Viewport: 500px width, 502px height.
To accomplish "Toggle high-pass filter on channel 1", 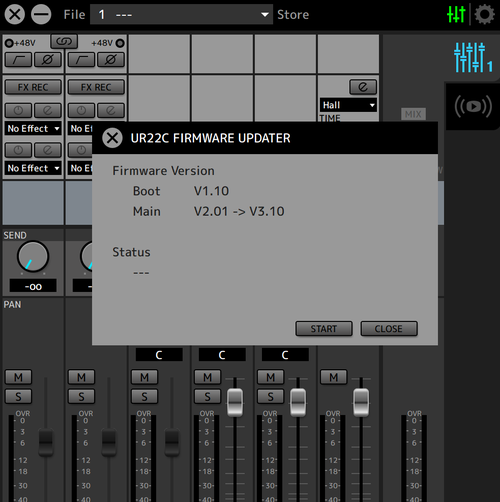I will click(x=19, y=60).
